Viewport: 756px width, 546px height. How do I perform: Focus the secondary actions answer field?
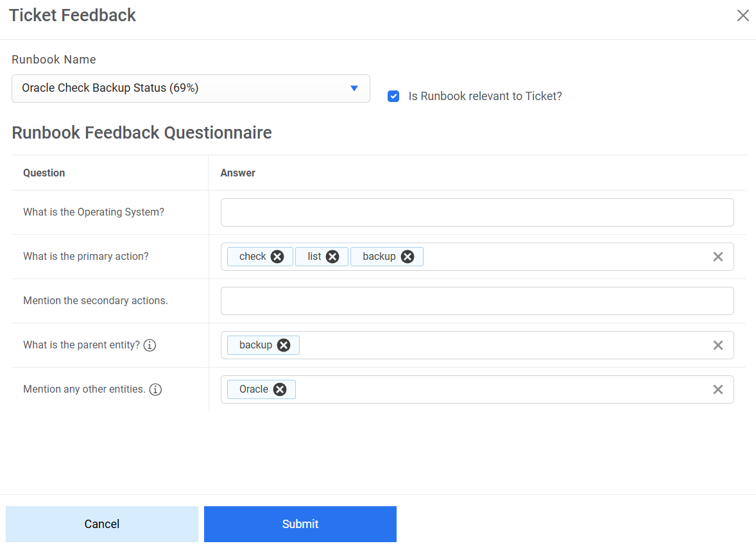tap(477, 301)
